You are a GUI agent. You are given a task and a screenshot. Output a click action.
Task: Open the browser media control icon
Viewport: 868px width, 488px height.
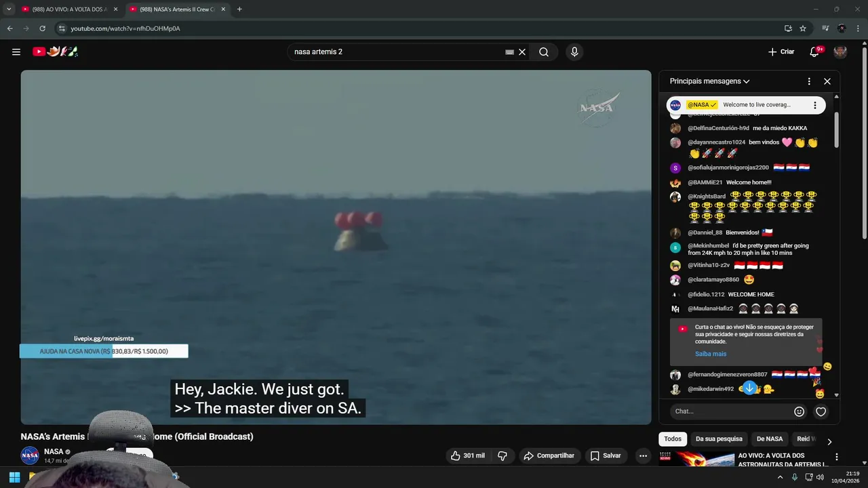pyautogui.click(x=825, y=28)
